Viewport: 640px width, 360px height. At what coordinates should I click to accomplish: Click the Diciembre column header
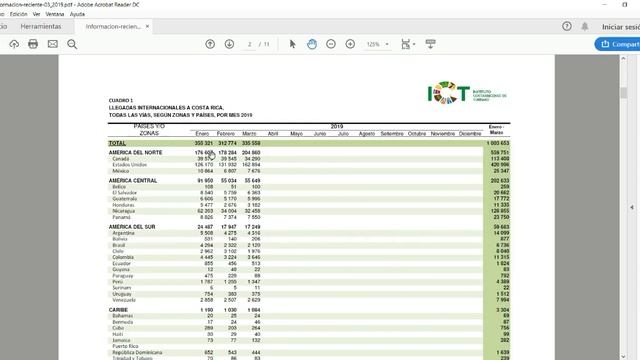click(470, 133)
